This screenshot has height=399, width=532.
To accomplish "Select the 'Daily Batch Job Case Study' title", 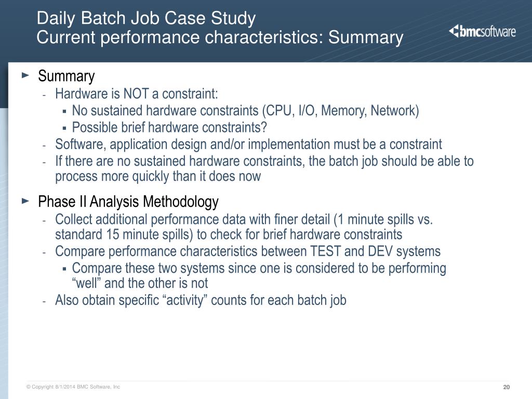I will 146,18.
